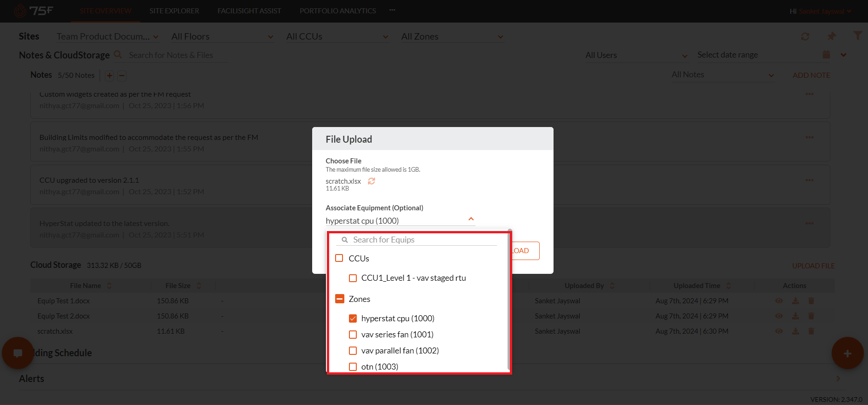
Task: Switch to Portfolio Analytics tab
Action: point(338,11)
